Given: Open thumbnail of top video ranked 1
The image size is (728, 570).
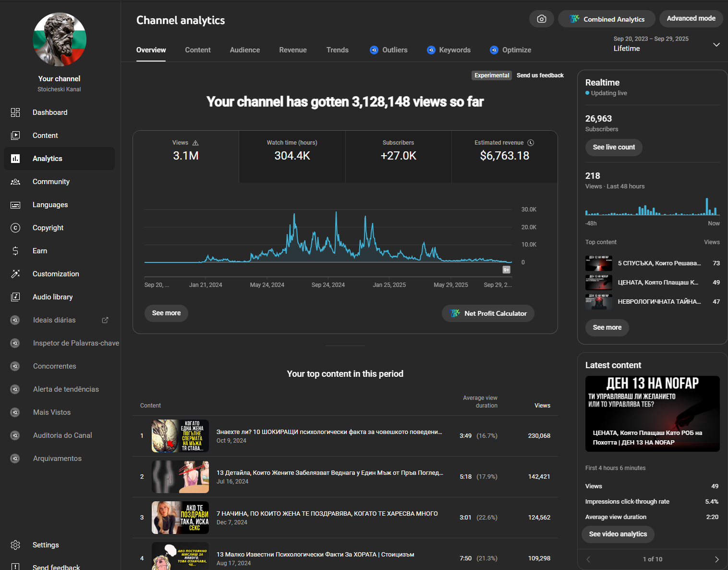Looking at the screenshot, I should click(x=181, y=436).
